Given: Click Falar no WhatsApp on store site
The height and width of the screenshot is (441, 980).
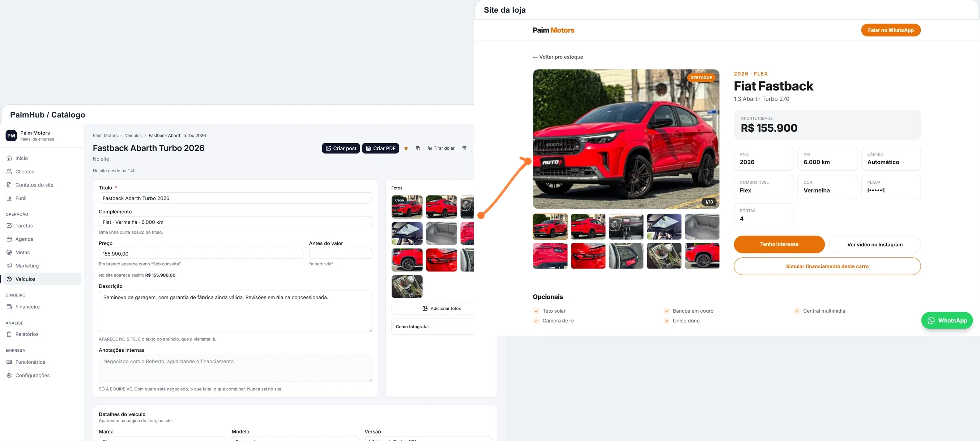Looking at the screenshot, I should (891, 30).
